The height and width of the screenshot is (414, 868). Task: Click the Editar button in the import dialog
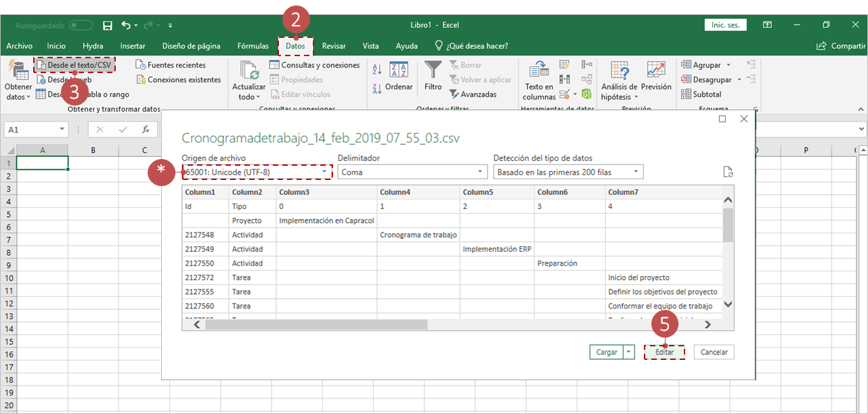click(664, 352)
